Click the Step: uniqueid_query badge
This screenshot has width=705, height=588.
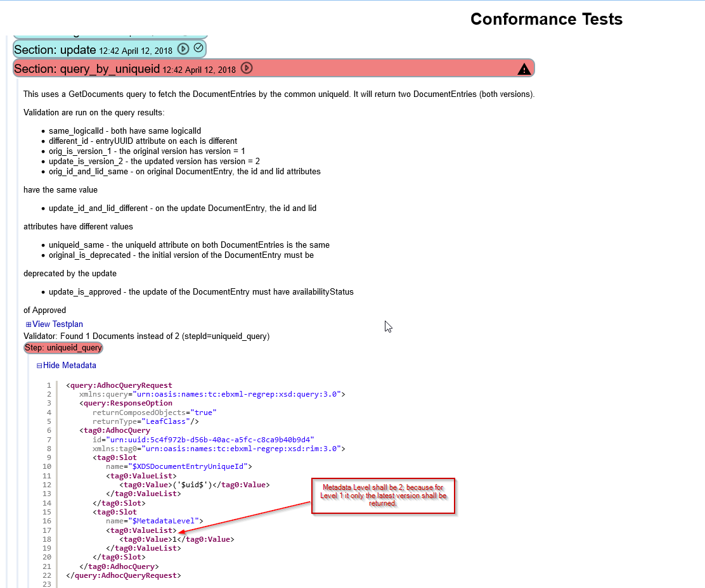pyautogui.click(x=63, y=347)
